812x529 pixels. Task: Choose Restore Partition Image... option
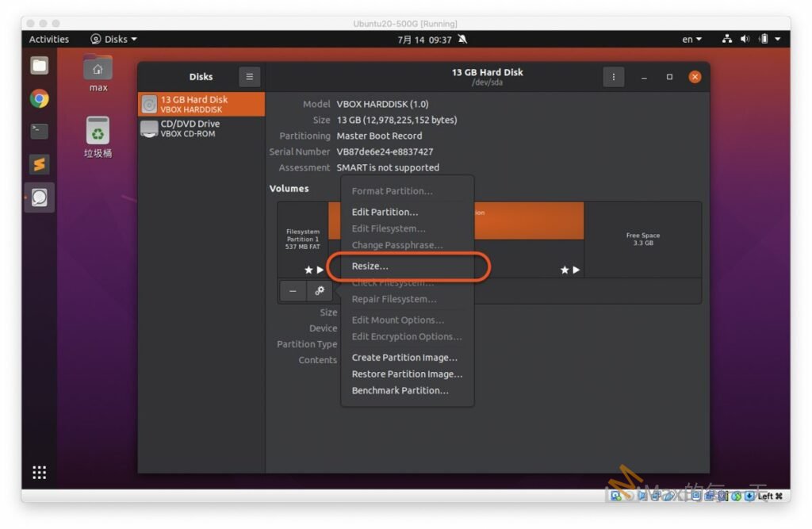(x=407, y=374)
